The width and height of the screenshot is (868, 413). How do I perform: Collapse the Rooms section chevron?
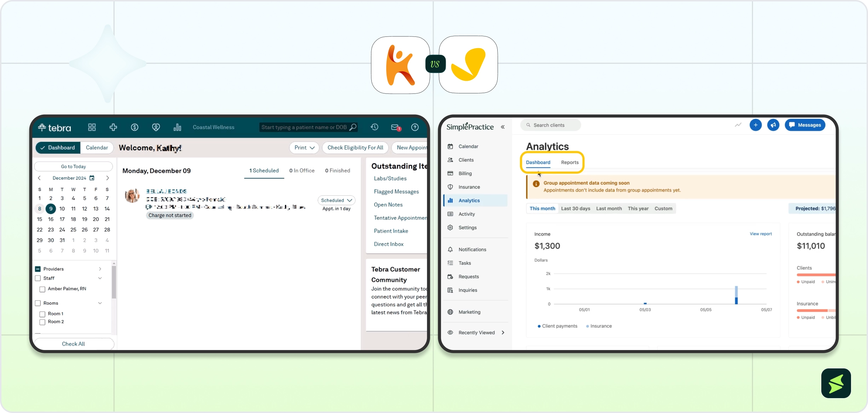coord(100,303)
